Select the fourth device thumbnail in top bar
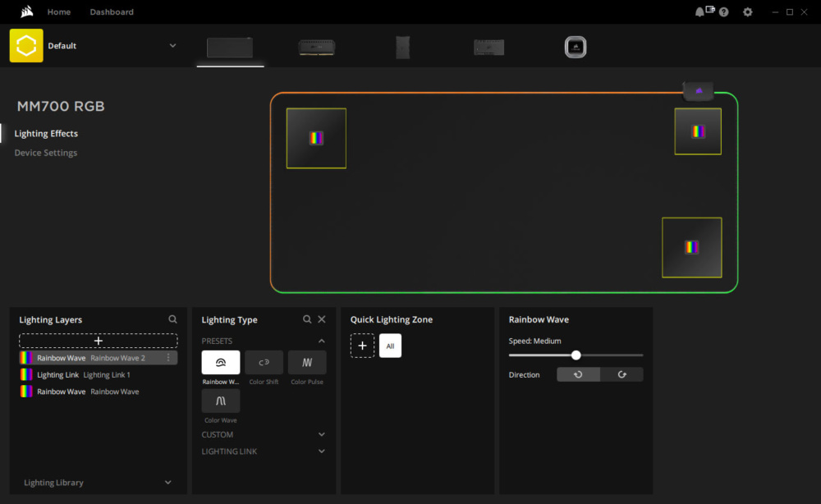The image size is (821, 504). 489,47
